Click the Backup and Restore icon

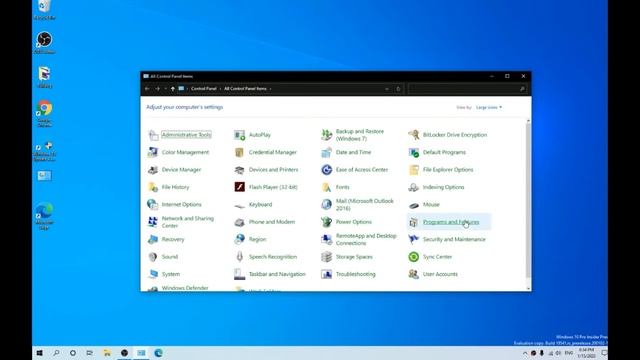pyautogui.click(x=327, y=135)
